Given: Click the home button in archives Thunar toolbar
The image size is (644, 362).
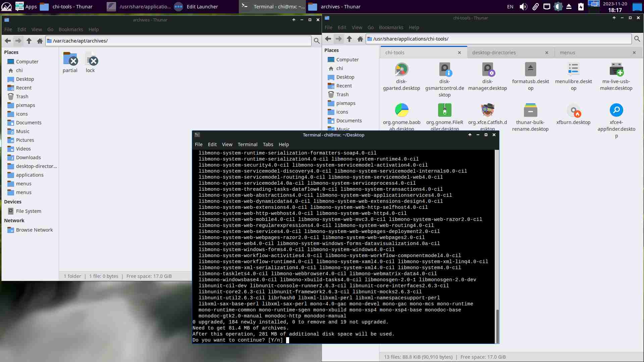Looking at the screenshot, I should 40,41.
